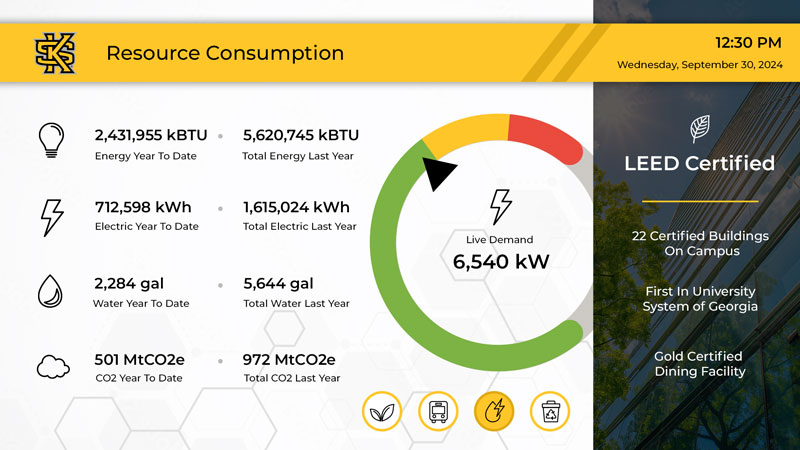Click the Total Water Last Year label
This screenshot has height=450, width=800.
point(296,304)
